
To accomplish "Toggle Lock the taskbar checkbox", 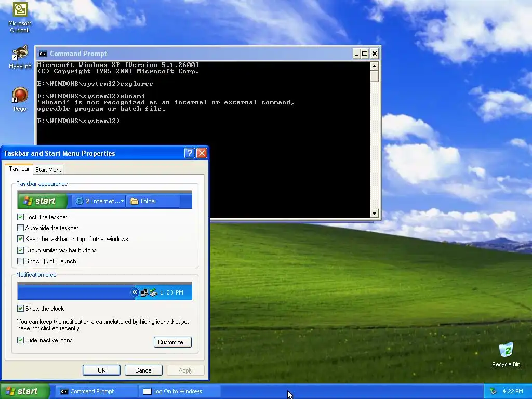I will click(x=20, y=217).
